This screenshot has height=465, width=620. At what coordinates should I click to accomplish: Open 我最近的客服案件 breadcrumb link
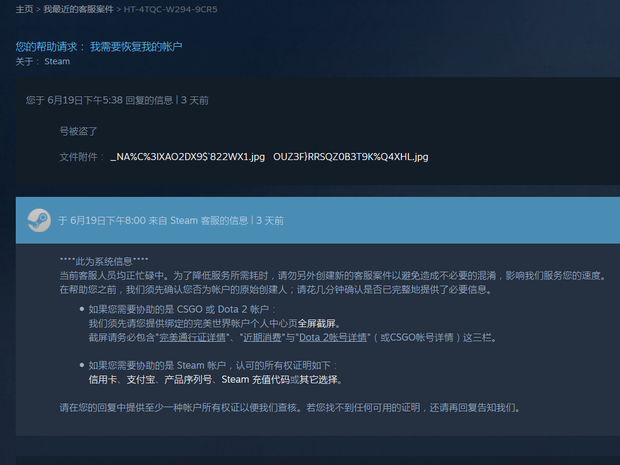click(78, 9)
